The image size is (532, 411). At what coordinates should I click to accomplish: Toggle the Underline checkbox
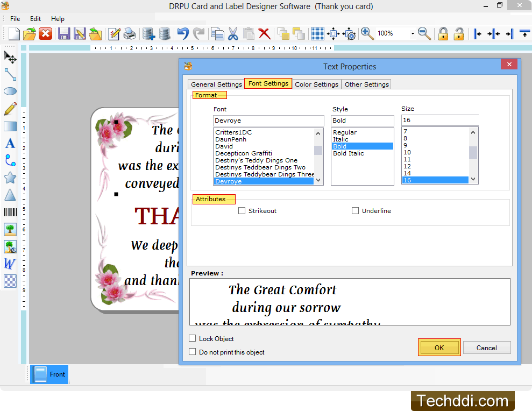click(355, 211)
